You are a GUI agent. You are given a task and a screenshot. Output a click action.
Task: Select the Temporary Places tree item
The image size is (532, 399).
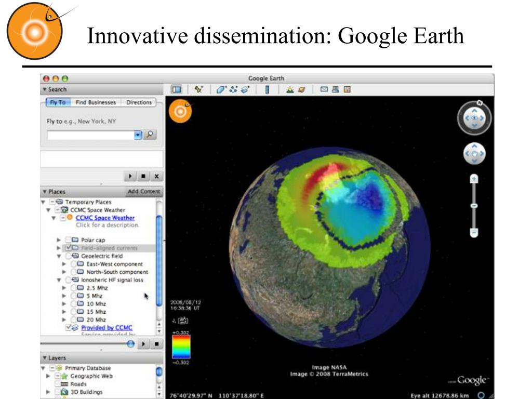point(88,202)
